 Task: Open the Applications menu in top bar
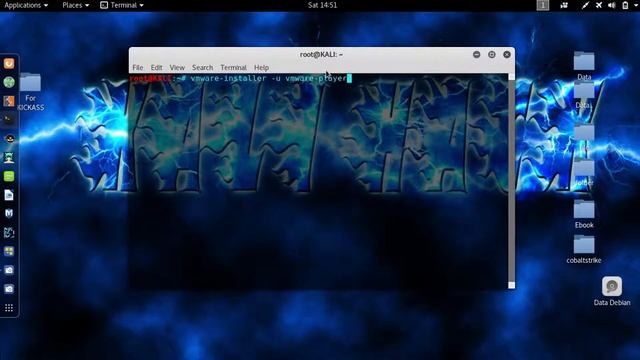(26, 5)
